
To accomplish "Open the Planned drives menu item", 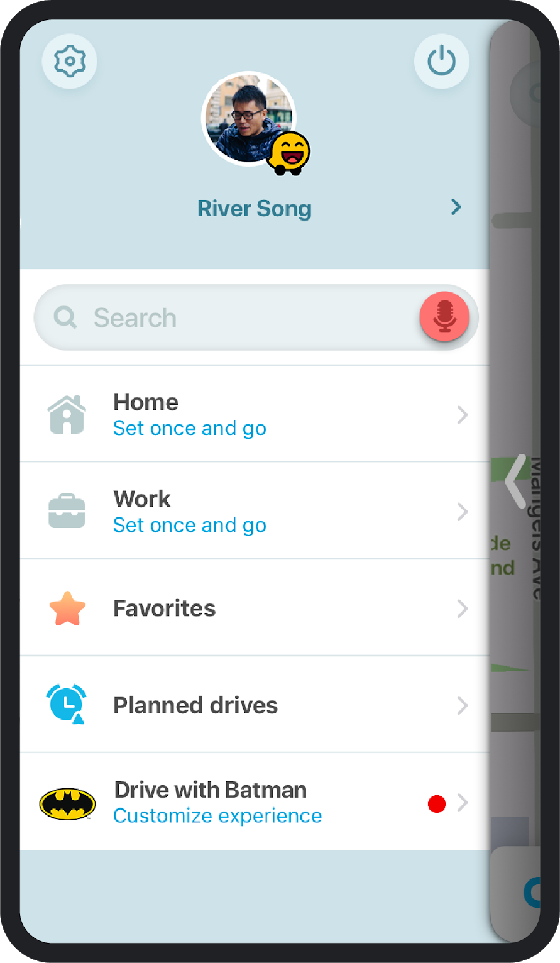I will click(195, 705).
